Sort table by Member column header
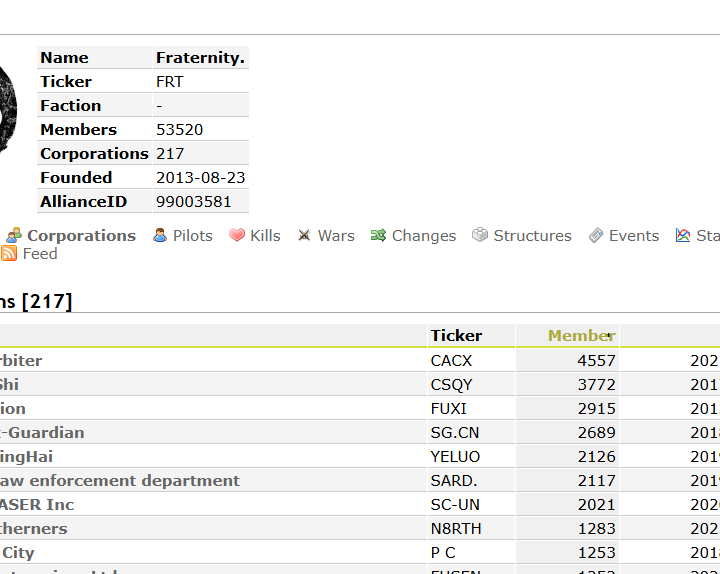Image resolution: width=720 pixels, height=574 pixels. pyautogui.click(x=576, y=336)
